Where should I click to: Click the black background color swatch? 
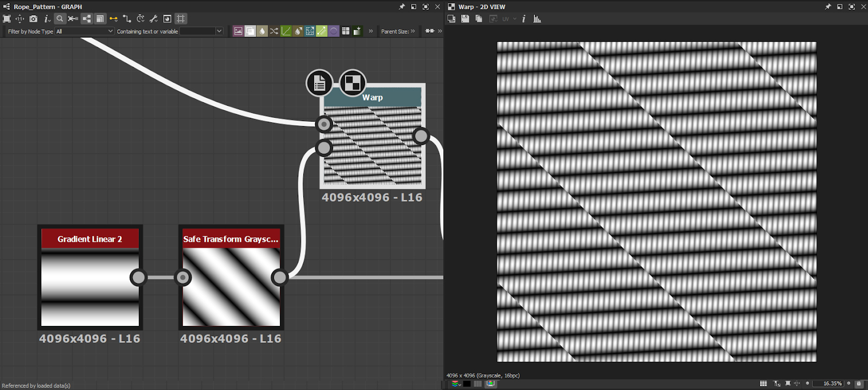click(x=467, y=383)
